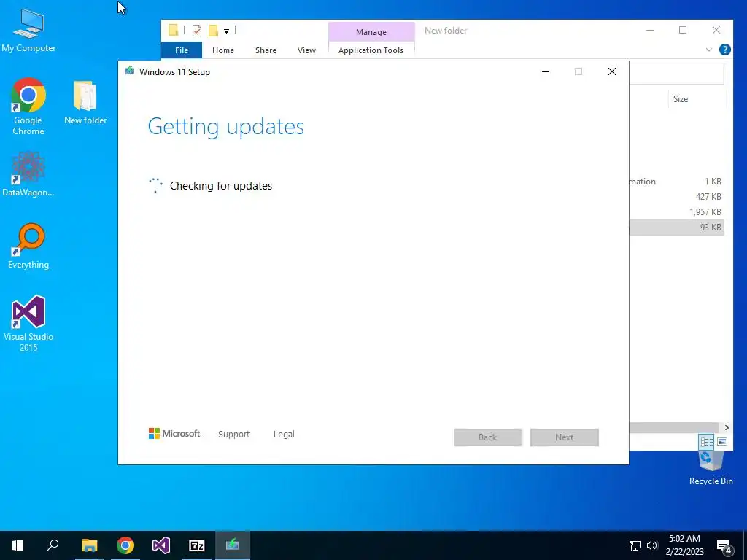Select the file row showing 1 KB
This screenshot has height=560, width=747.
[x=677, y=182]
